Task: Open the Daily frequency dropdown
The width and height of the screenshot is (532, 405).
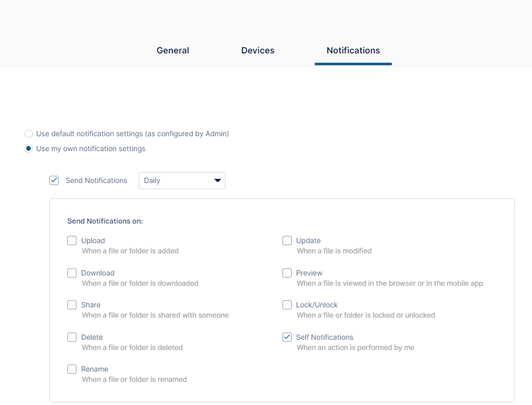Action: point(175,180)
